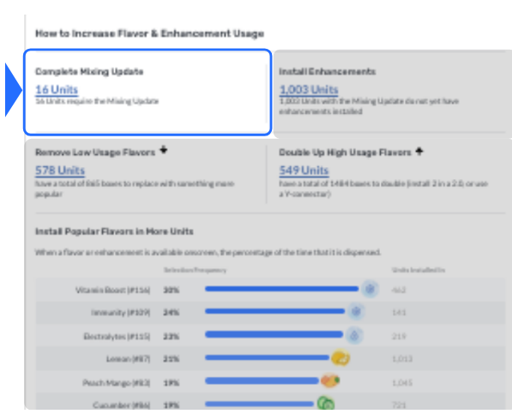512x420 pixels.
Task: Click the Lemon frequency bar
Action: pos(267,357)
